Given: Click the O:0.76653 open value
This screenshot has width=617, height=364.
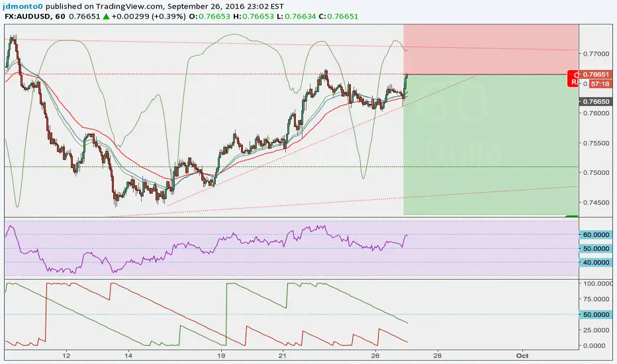Looking at the screenshot, I should coord(209,17).
